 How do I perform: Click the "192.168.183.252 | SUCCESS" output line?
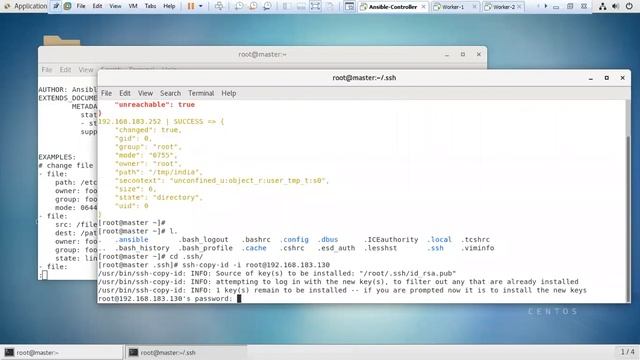click(x=161, y=122)
